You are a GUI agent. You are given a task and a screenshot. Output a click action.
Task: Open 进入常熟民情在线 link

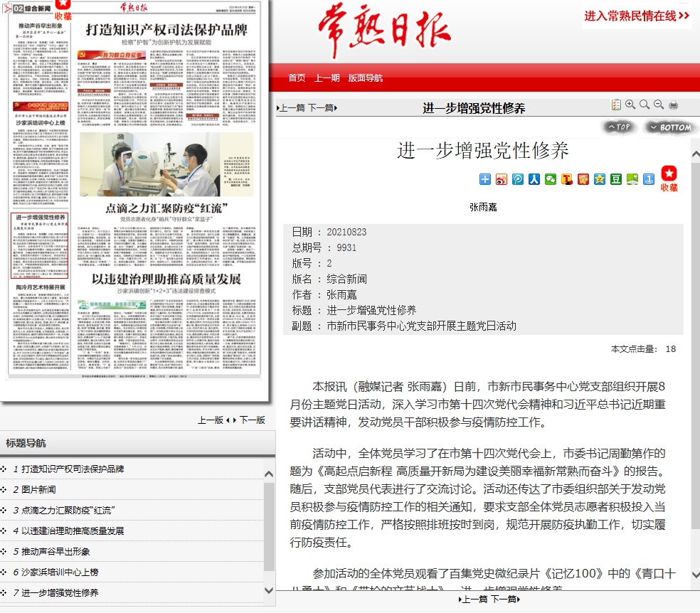click(x=637, y=16)
